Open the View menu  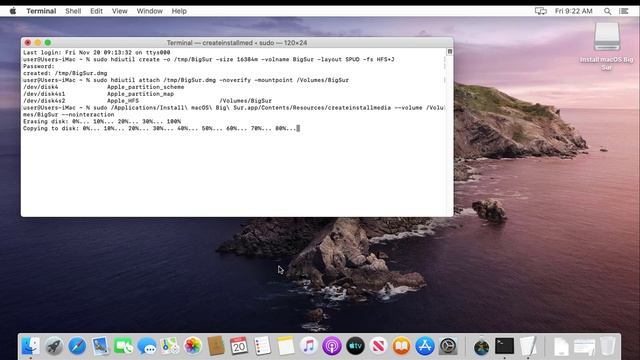point(120,11)
